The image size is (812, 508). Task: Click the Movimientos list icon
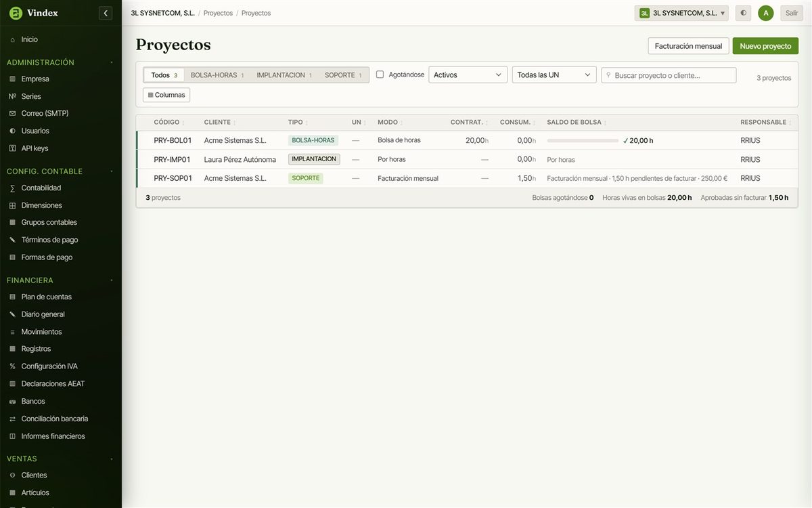12,332
